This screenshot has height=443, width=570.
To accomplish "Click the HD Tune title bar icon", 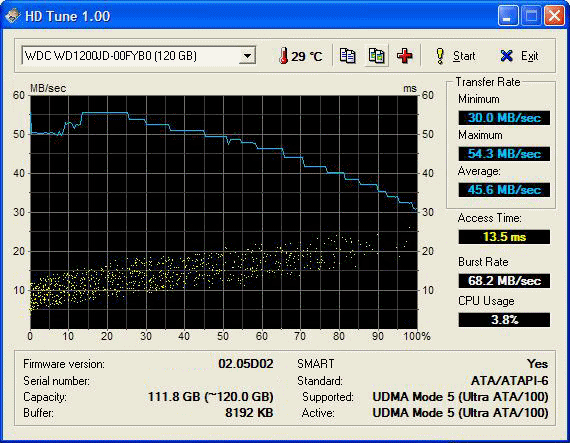I will pyautogui.click(x=12, y=16).
